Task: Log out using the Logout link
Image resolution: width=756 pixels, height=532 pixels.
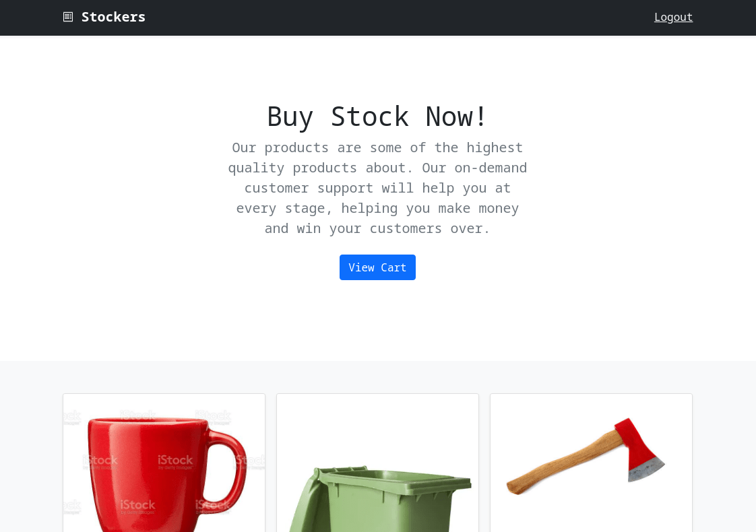Action: (673, 17)
